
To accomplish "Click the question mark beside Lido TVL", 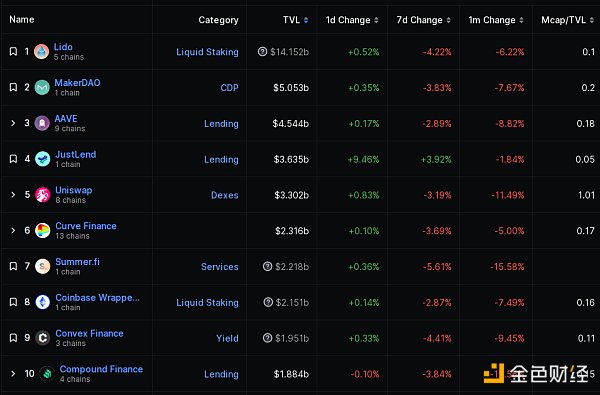I will click(x=262, y=51).
